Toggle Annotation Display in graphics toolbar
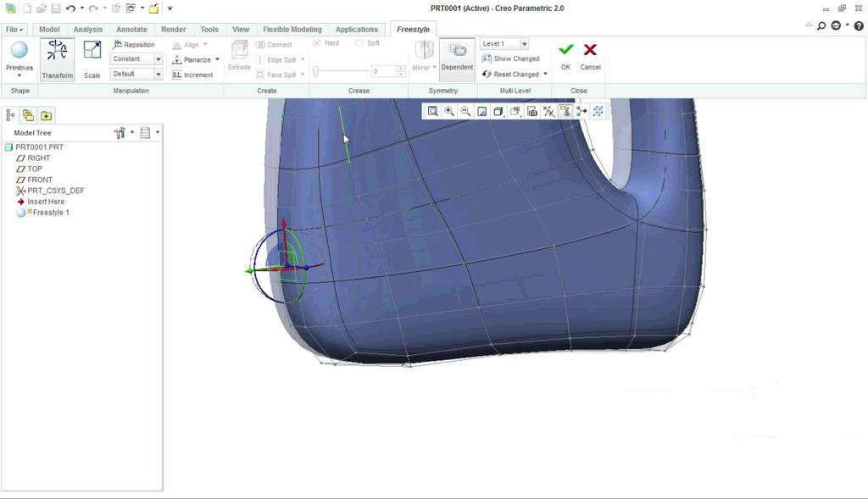The height and width of the screenshot is (499, 868). pyautogui.click(x=565, y=111)
